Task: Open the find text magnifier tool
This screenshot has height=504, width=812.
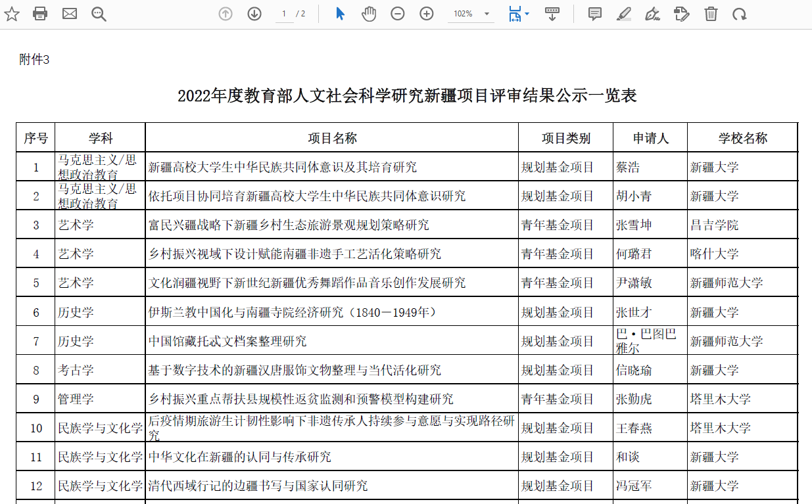Action: click(x=99, y=14)
